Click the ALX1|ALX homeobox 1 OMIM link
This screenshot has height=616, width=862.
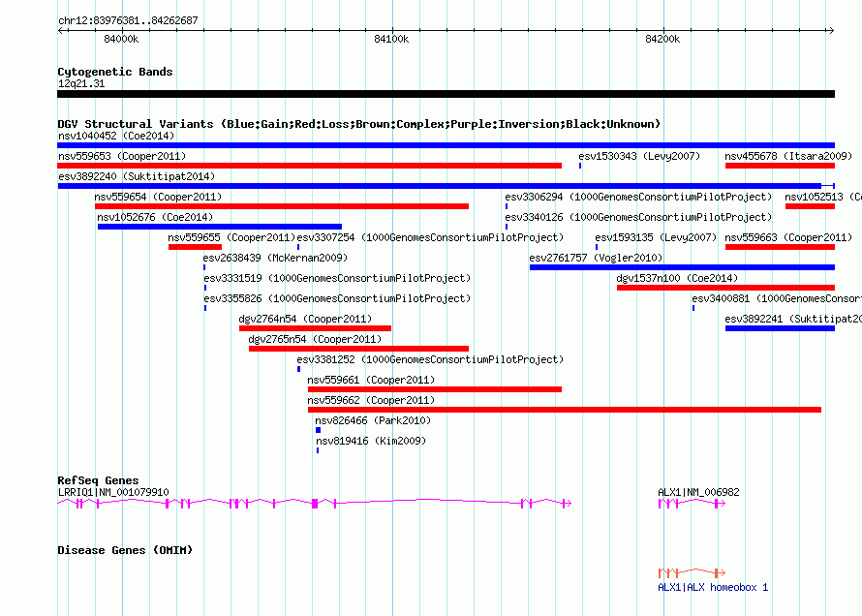pos(713,587)
